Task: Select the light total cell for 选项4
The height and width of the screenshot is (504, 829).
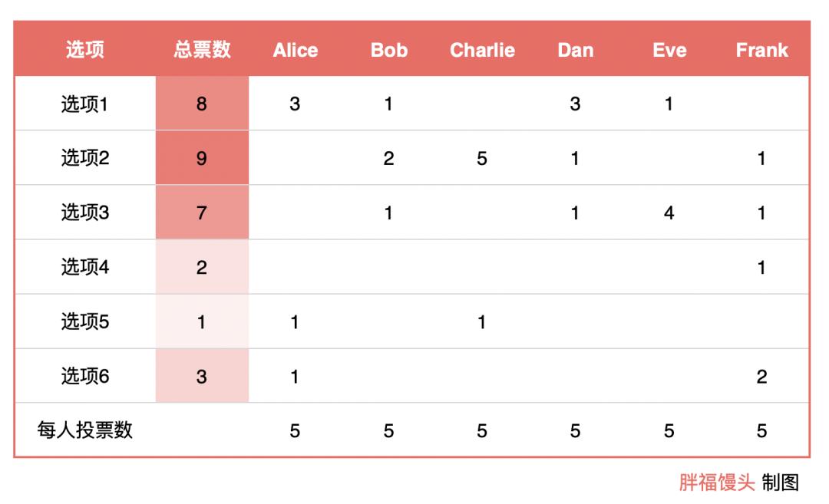Action: point(202,267)
